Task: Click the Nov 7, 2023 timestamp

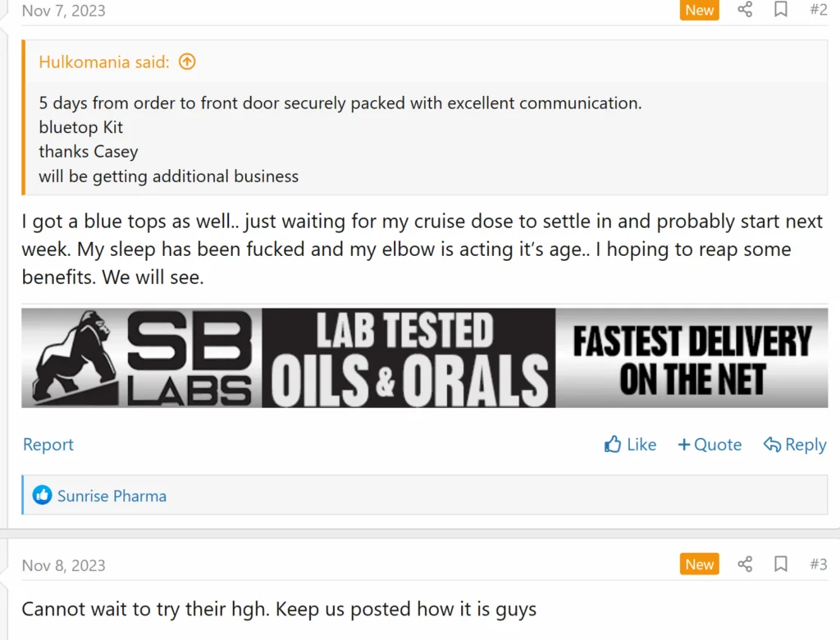Action: [63, 11]
